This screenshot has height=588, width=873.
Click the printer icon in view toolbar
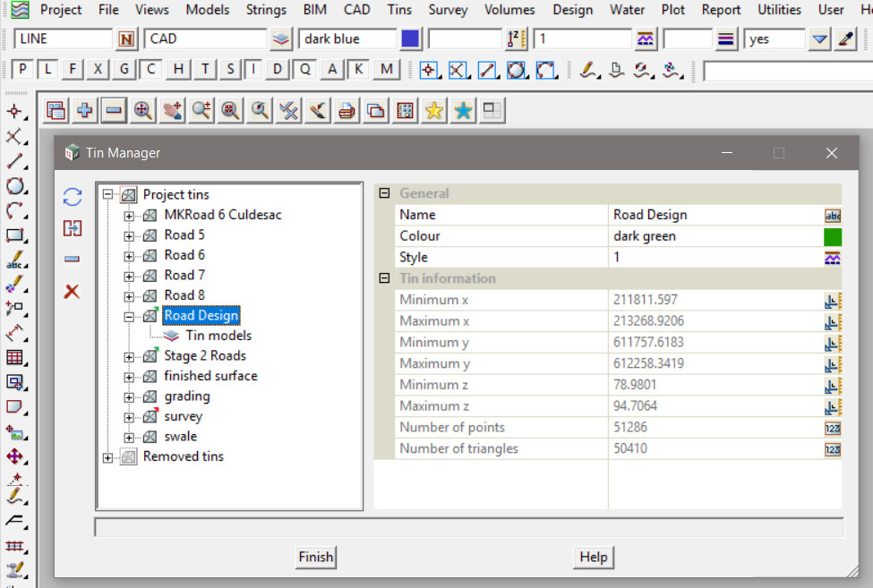click(x=347, y=110)
